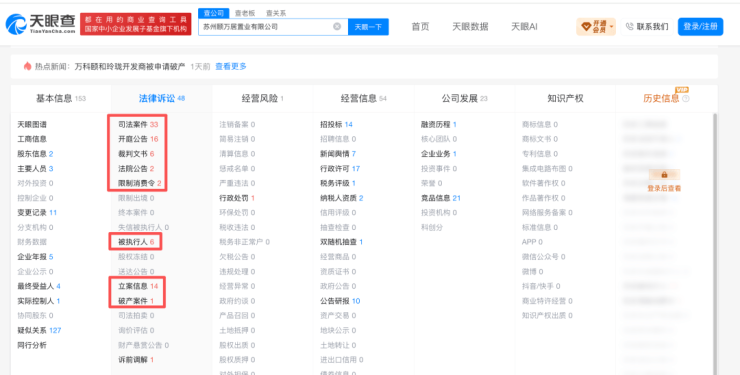The height and width of the screenshot is (375, 740).
Task: Open the 公司发展 category tab
Action: click(464, 99)
